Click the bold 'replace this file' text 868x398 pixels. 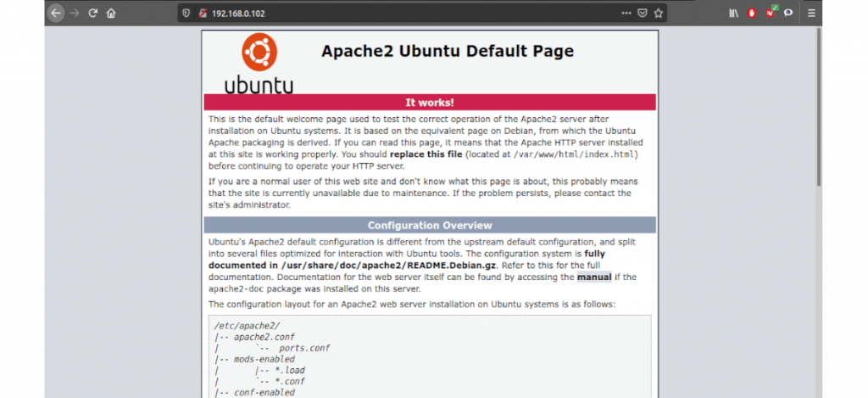(426, 154)
